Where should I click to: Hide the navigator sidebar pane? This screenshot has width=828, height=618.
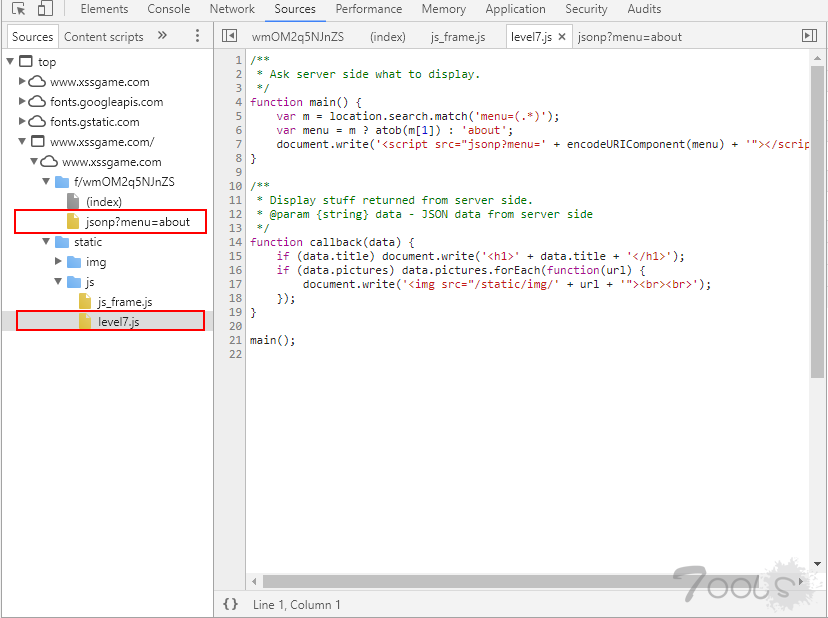[229, 35]
